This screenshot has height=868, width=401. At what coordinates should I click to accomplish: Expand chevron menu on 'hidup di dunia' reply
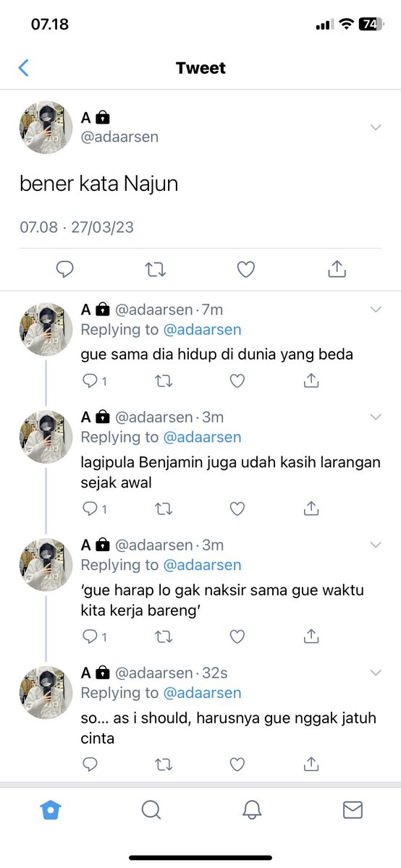click(376, 310)
